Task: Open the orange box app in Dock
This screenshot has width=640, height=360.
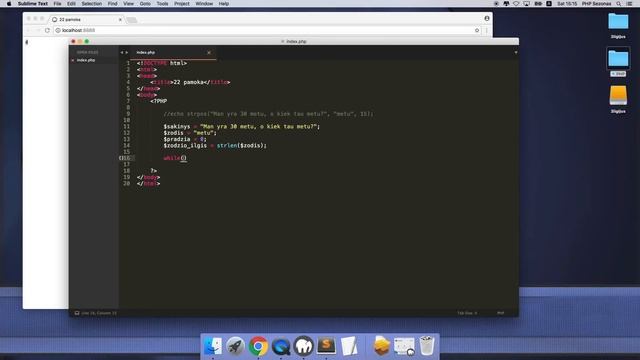Action: [382, 346]
